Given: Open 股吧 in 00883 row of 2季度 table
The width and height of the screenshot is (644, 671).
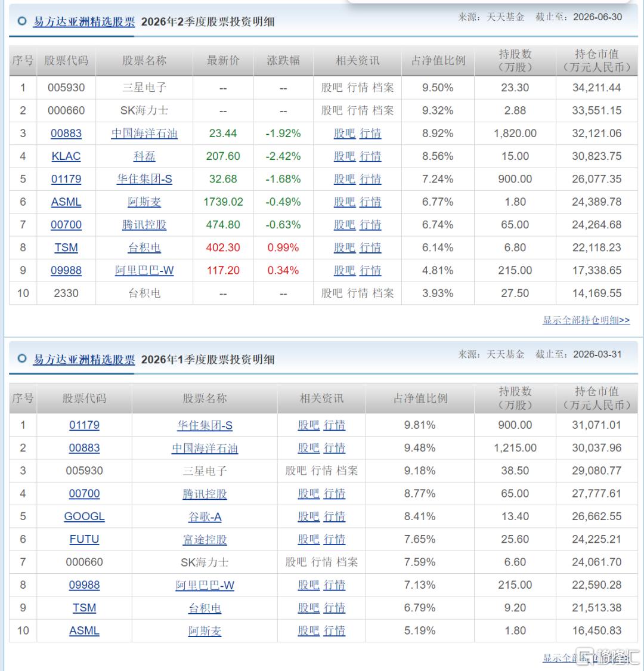Looking at the screenshot, I should tap(345, 134).
